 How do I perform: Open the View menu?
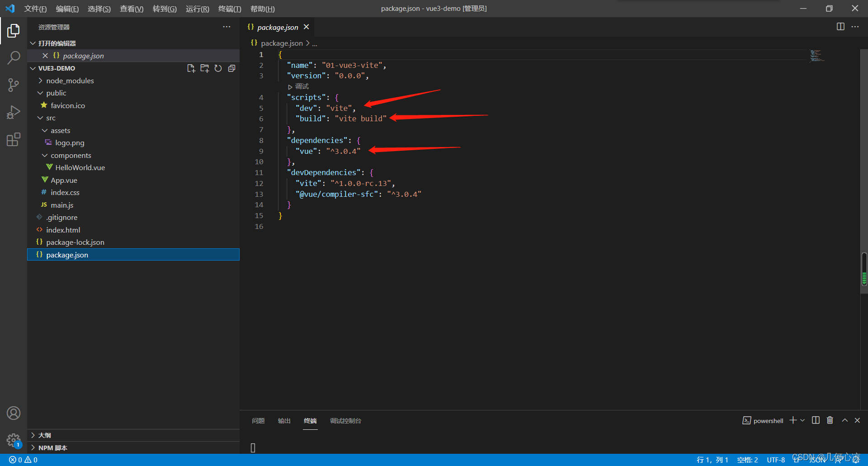click(x=132, y=9)
